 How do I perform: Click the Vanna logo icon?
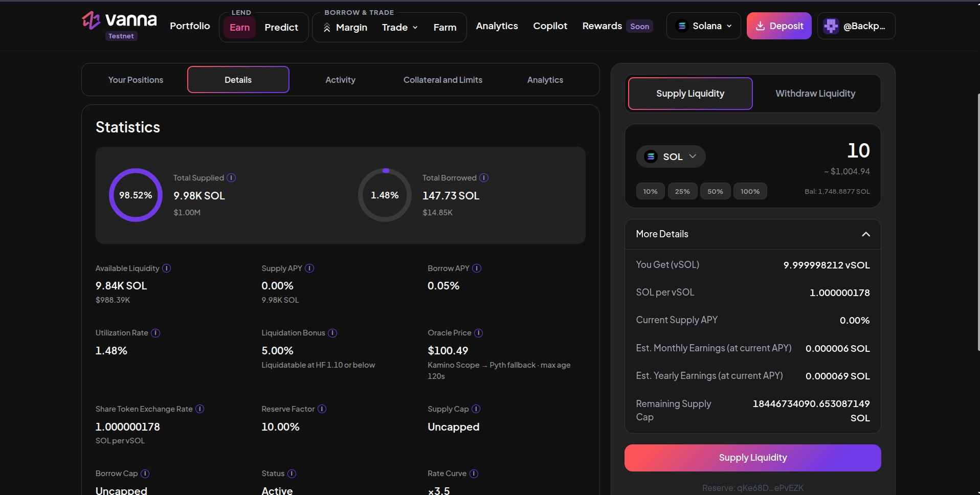point(91,20)
